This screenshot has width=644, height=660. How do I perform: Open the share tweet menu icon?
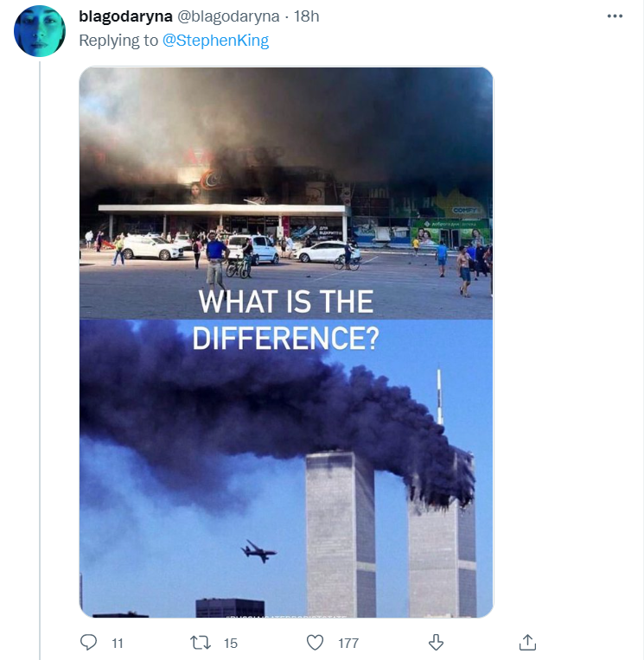(x=527, y=642)
